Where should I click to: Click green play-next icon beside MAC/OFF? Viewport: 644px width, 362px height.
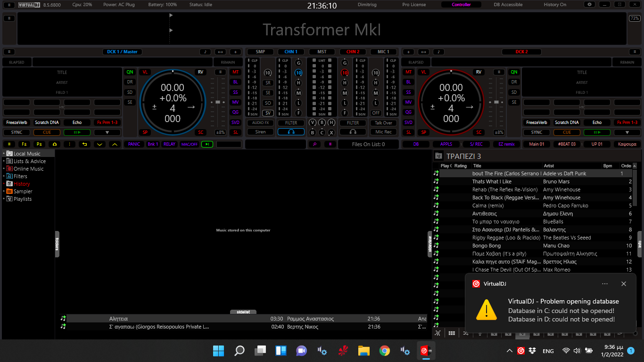coord(207,144)
